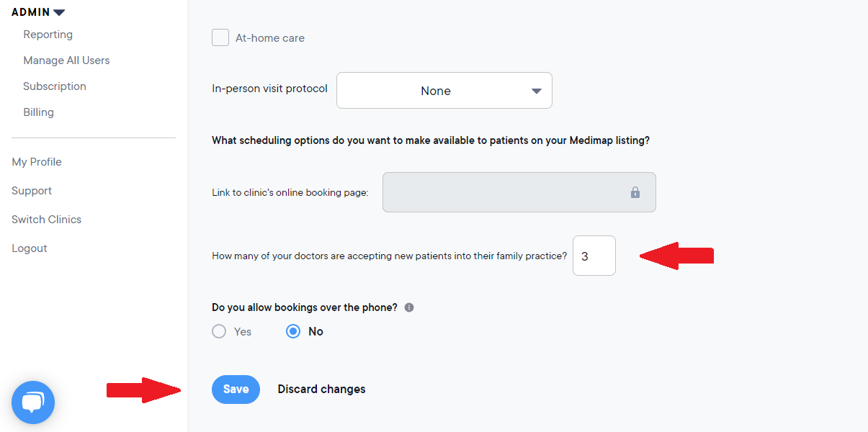Viewport: 868px width, 432px height.
Task: Click the lock icon in booking link field
Action: pos(635,192)
